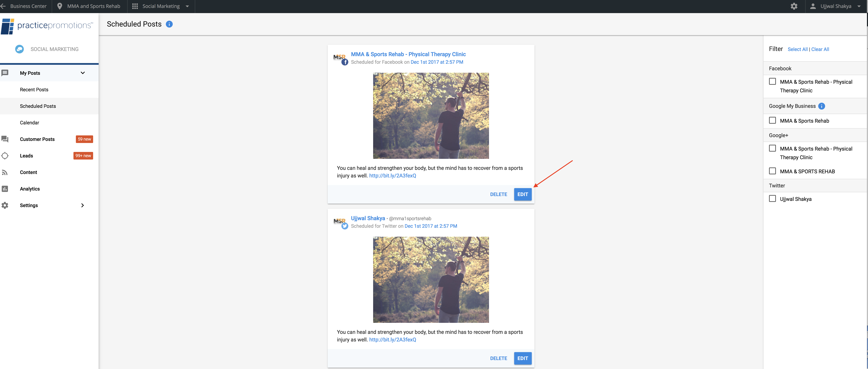Click the Content RSS feed icon
The height and width of the screenshot is (369, 868).
[5, 172]
